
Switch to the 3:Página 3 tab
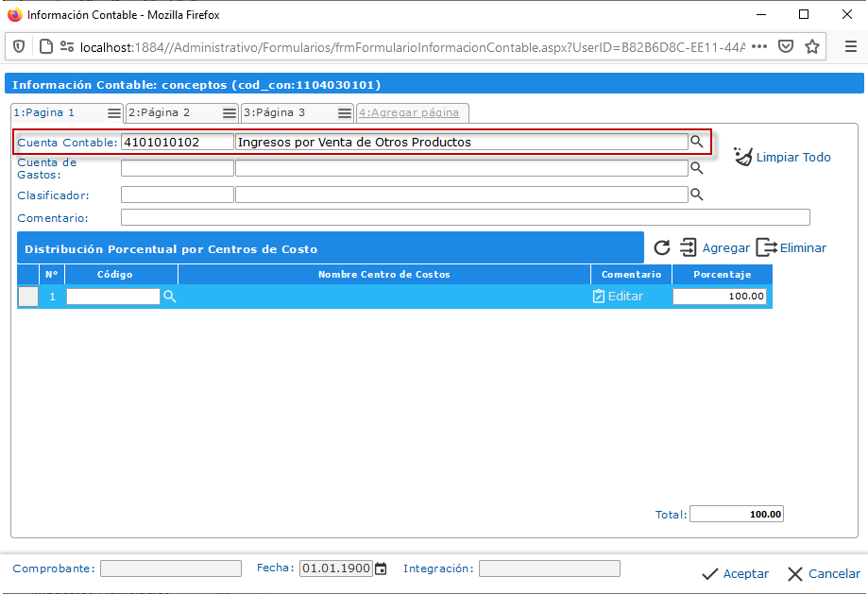click(275, 112)
